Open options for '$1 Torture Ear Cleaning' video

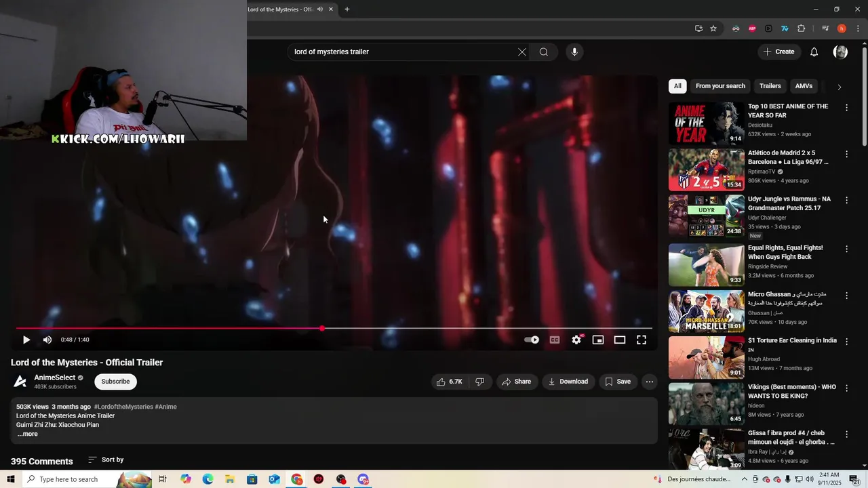tap(846, 342)
